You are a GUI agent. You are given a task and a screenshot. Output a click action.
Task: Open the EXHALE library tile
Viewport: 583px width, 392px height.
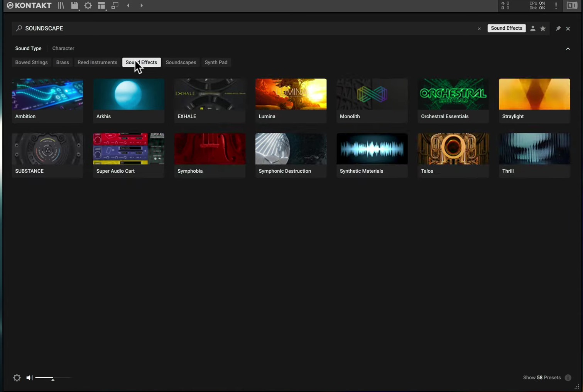(x=210, y=101)
